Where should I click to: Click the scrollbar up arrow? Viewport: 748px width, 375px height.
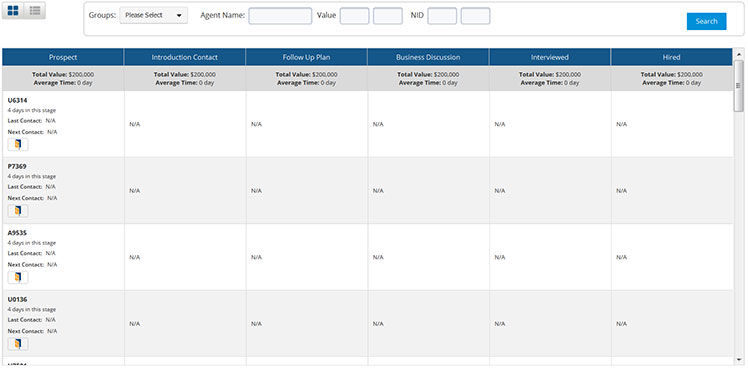739,54
